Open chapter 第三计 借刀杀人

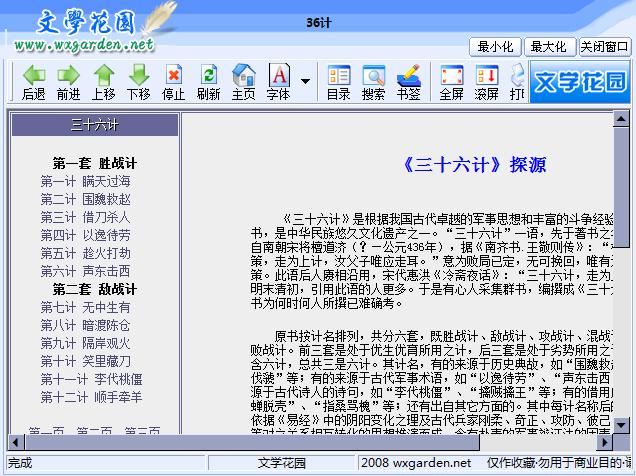click(x=85, y=217)
